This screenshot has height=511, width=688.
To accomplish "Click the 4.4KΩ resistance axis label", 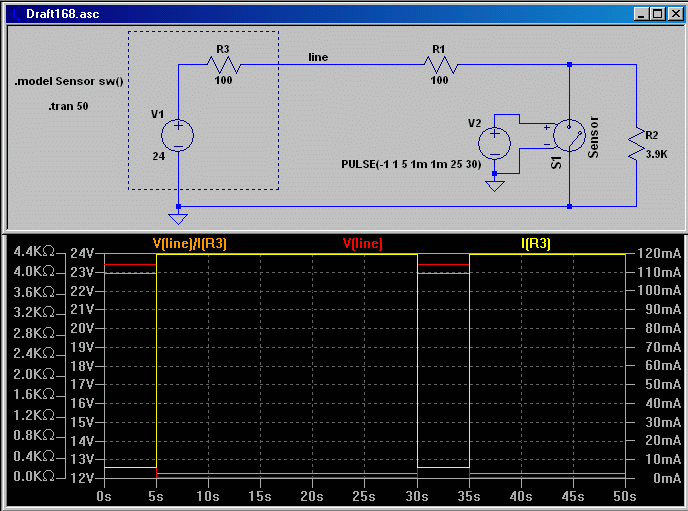I will pos(34,251).
